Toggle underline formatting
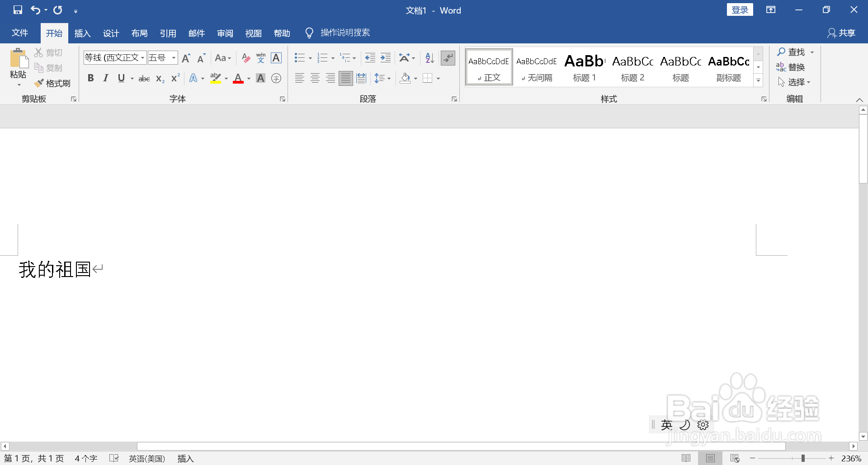This screenshot has height=465, width=868. click(121, 79)
